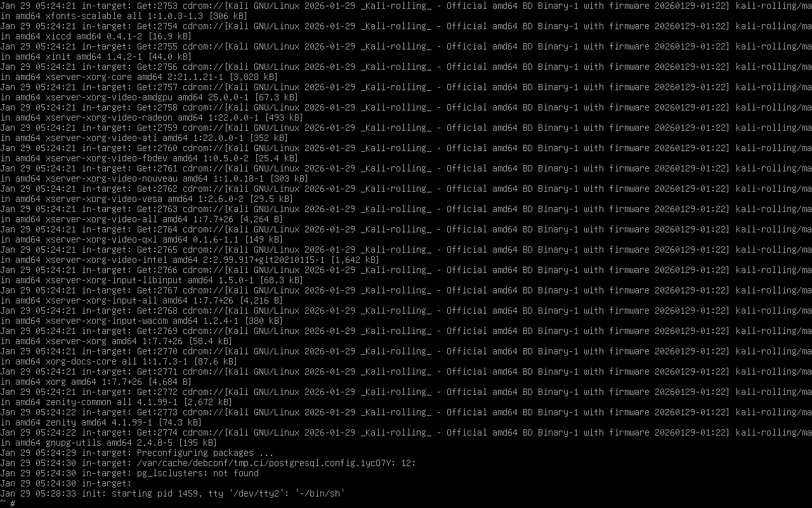Click the 'pg_lsclusters: not found' message
Viewport: 812px width, 508px height.
198,473
